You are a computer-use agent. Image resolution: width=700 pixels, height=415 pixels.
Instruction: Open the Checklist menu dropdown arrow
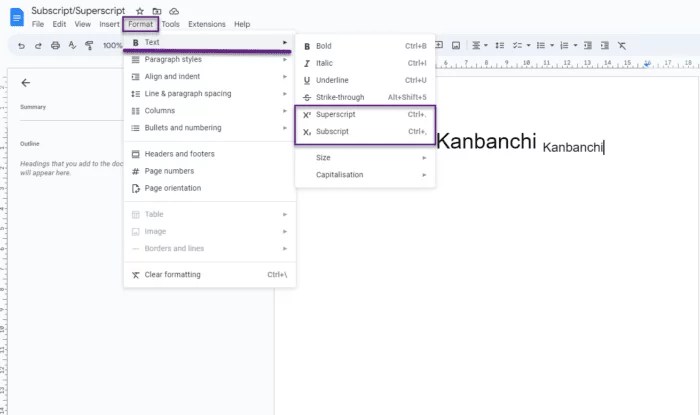pyautogui.click(x=529, y=46)
